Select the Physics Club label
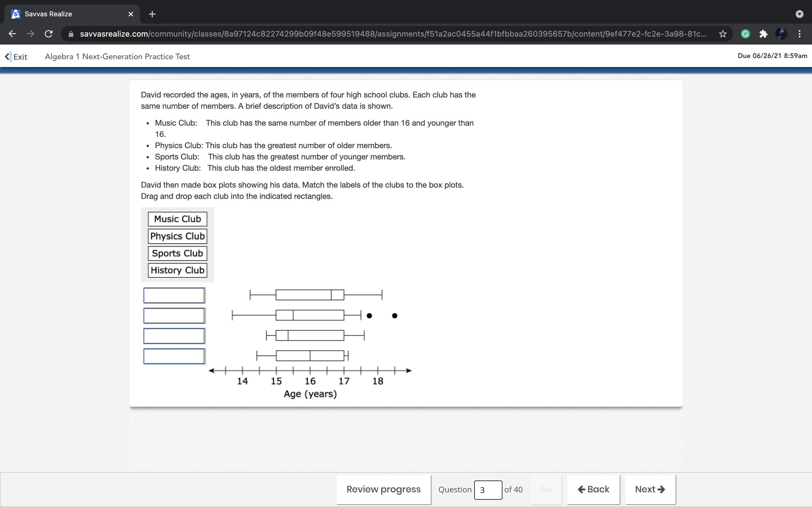The image size is (812, 507). 178,236
